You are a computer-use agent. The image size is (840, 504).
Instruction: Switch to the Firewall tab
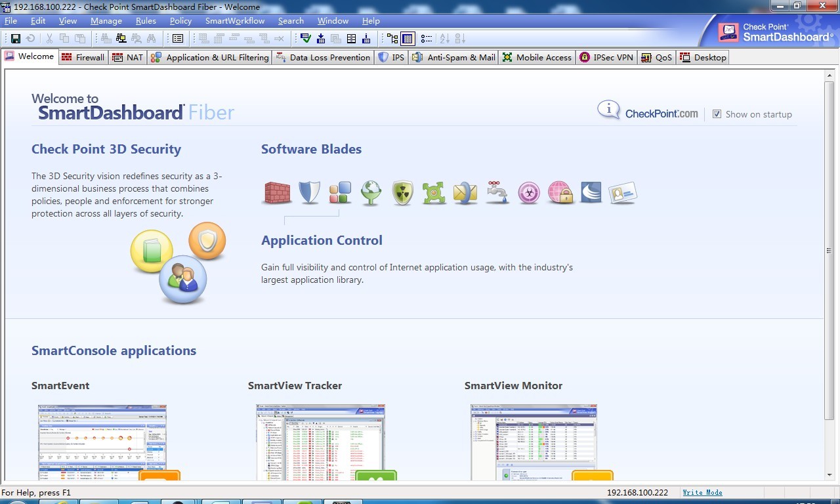click(x=83, y=57)
